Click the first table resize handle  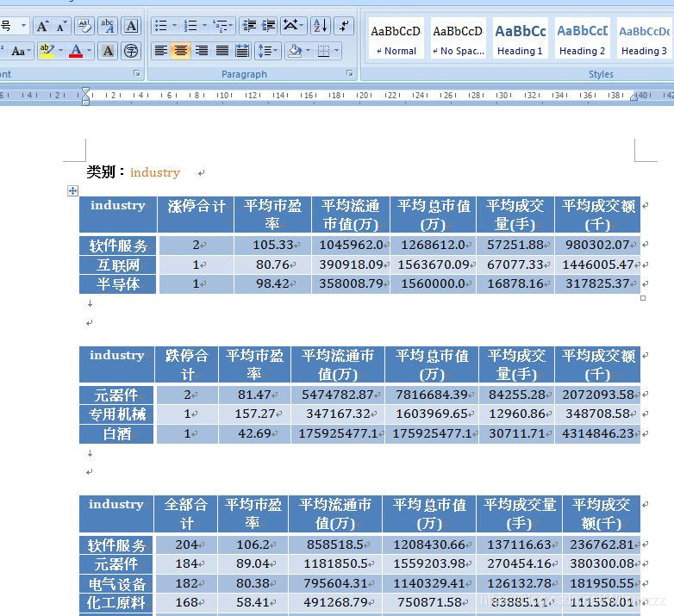tap(643, 298)
